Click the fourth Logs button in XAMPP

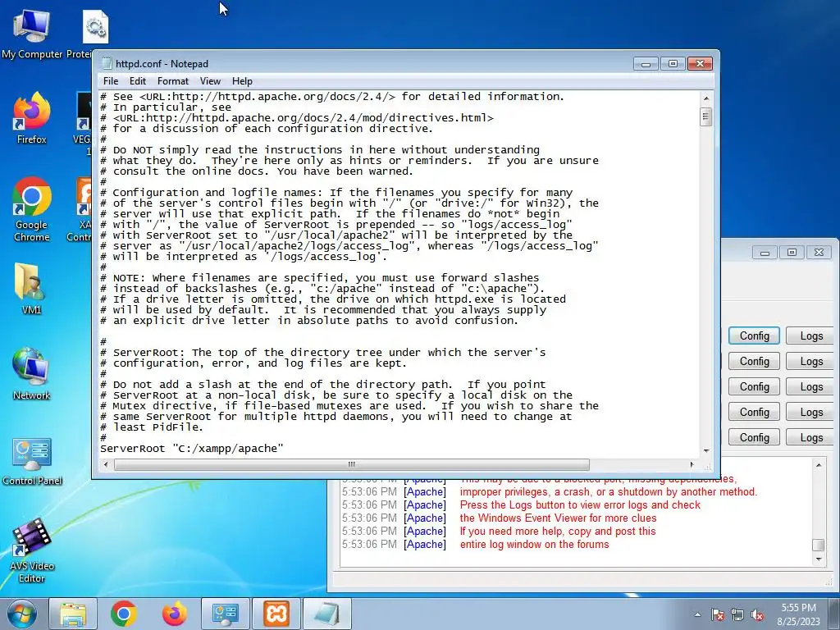tap(811, 413)
